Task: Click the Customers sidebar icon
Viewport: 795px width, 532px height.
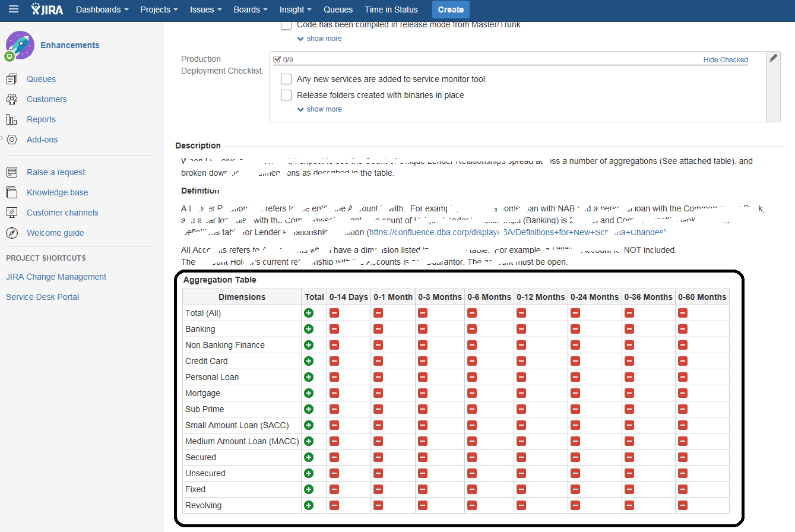Action: (x=12, y=99)
